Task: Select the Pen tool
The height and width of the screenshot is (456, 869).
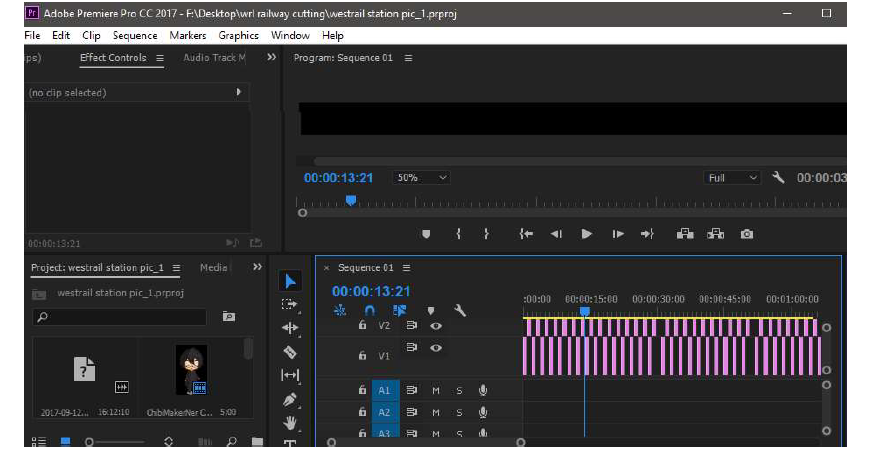Action: 290,399
